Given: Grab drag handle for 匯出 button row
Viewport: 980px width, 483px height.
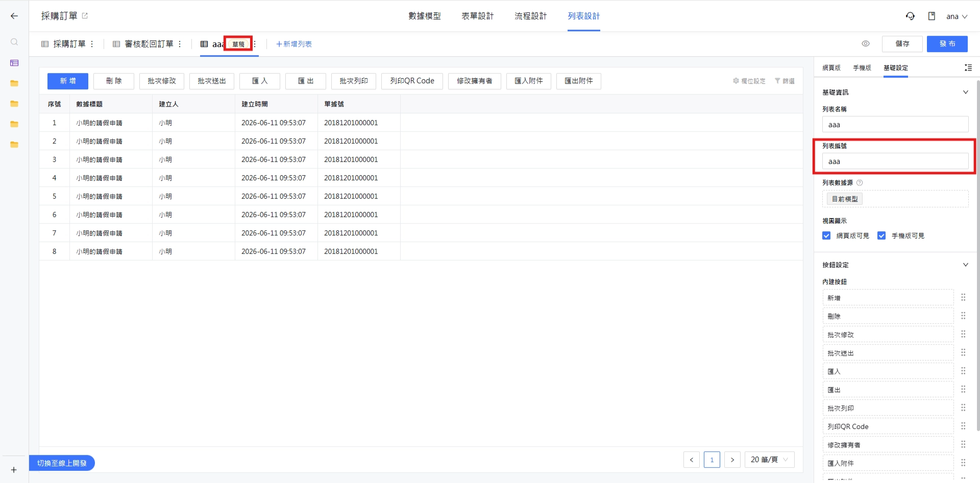Looking at the screenshot, I should pos(963,389).
